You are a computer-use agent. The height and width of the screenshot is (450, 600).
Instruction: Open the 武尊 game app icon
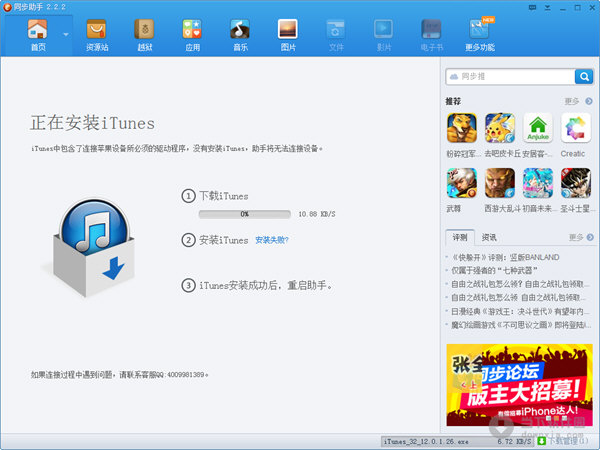coord(461,183)
